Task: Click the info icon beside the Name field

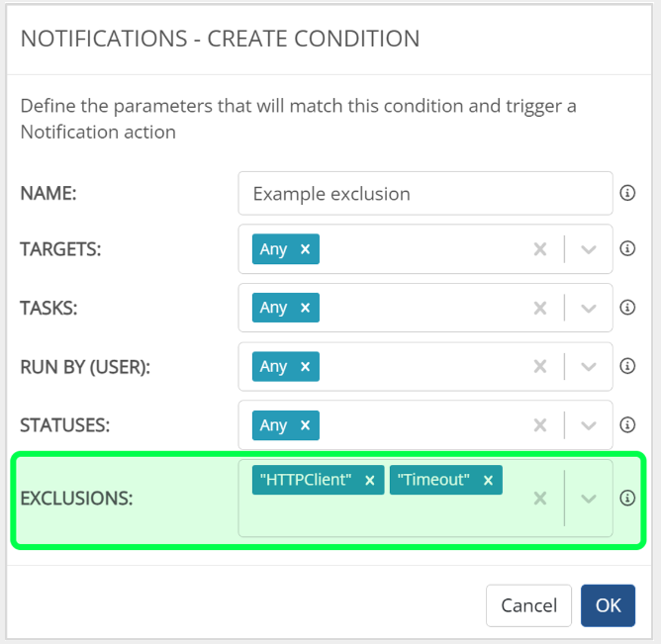Action: point(626,194)
